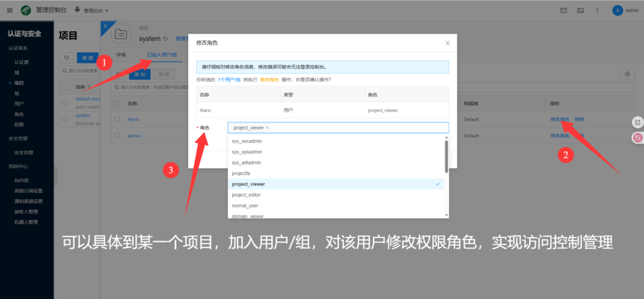
Task: Open the three-dot more options menu
Action: pos(597,11)
